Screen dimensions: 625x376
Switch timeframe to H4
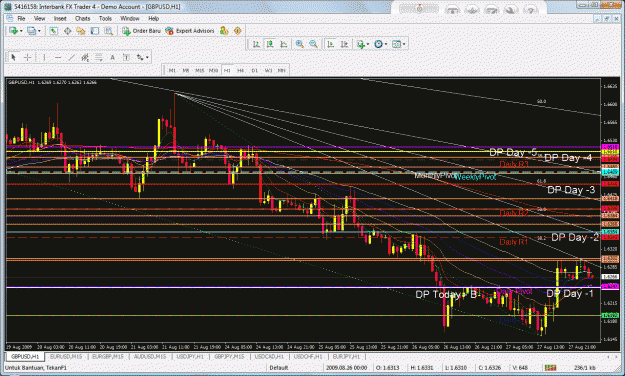click(x=240, y=71)
